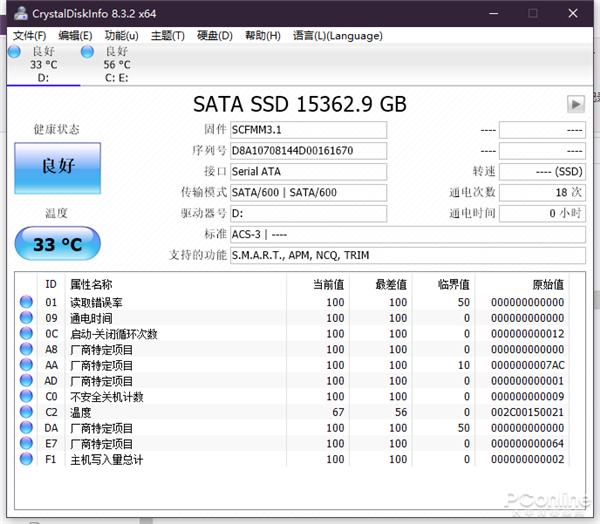600x524 pixels.
Task: Select the 启动-关闭循环次数 attribute name
Action: click(114, 334)
